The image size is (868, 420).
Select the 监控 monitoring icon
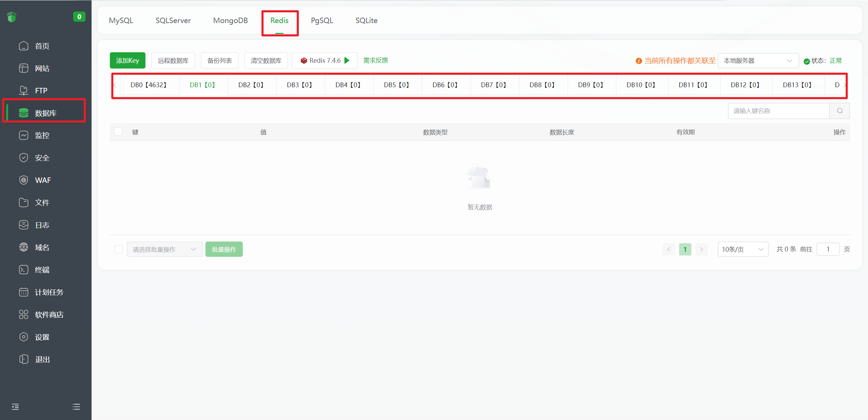42,135
